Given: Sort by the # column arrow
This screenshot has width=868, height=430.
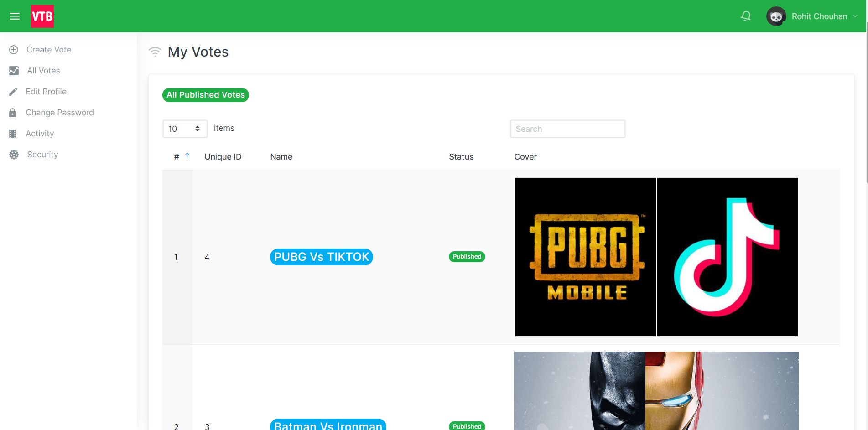Looking at the screenshot, I should click(x=187, y=156).
